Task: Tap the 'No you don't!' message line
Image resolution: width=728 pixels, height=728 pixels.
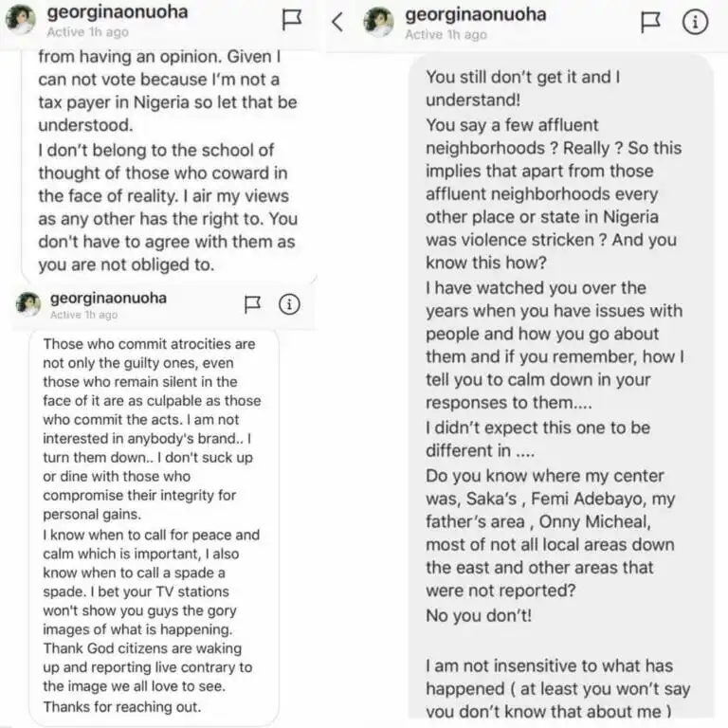Action: (479, 615)
